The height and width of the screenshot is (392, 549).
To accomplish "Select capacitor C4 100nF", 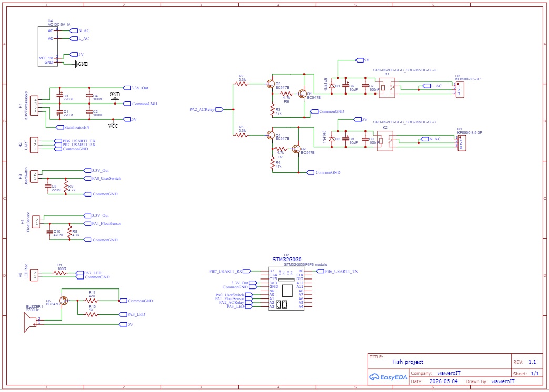I will pos(89,96).
